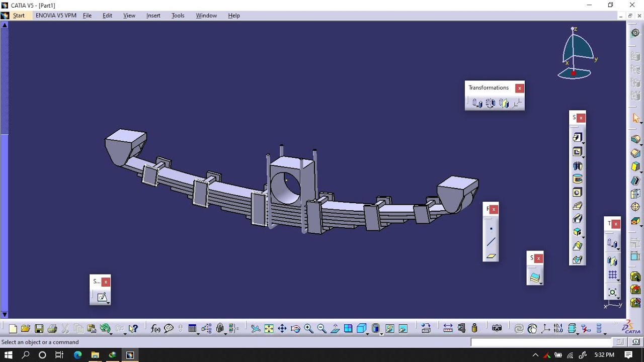This screenshot has height=362, width=644.
Task: Swap visible space
Action: pos(403,329)
